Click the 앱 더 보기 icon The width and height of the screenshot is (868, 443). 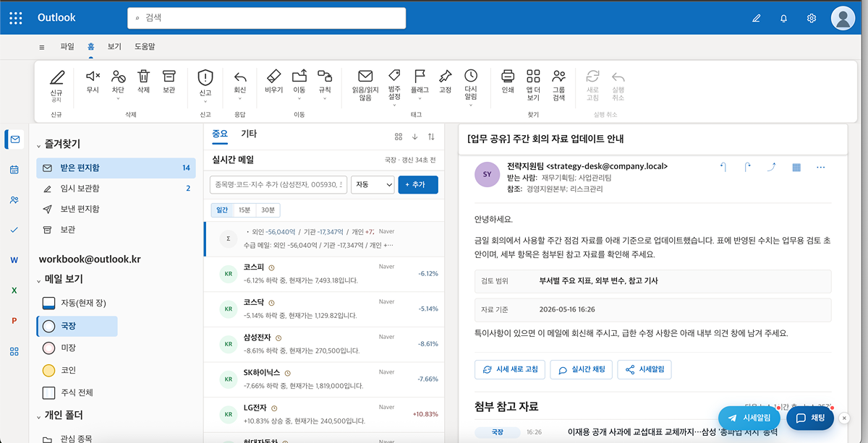[533, 76]
